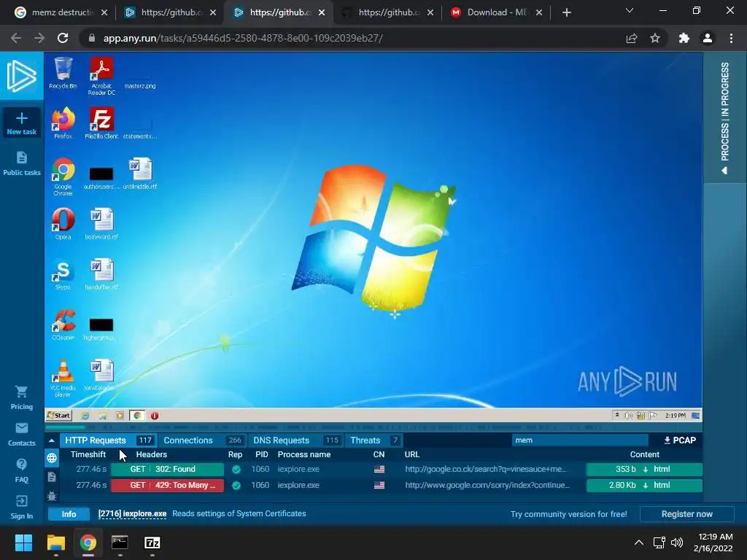Image resolution: width=747 pixels, height=560 pixels.
Task: Click the Info button
Action: (69, 514)
